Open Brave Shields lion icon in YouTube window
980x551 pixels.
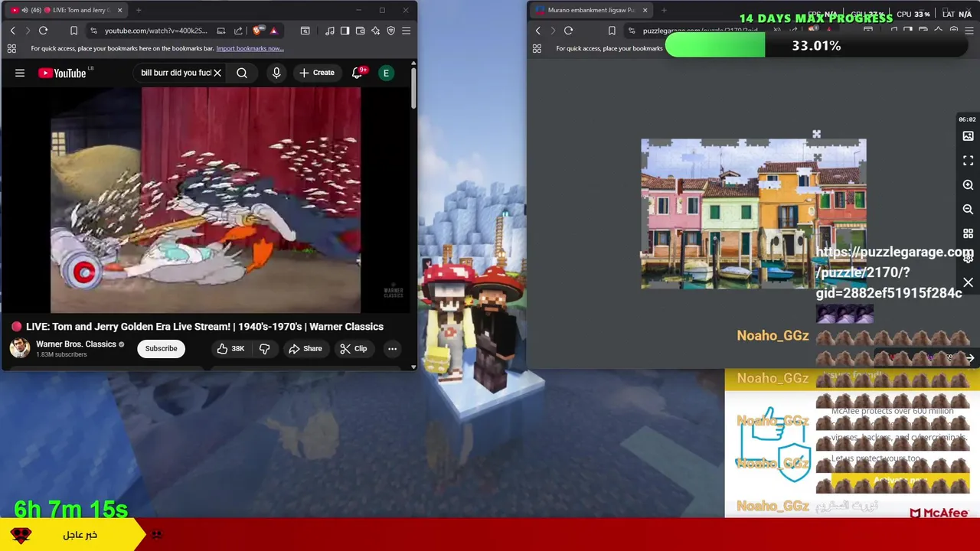(x=257, y=31)
